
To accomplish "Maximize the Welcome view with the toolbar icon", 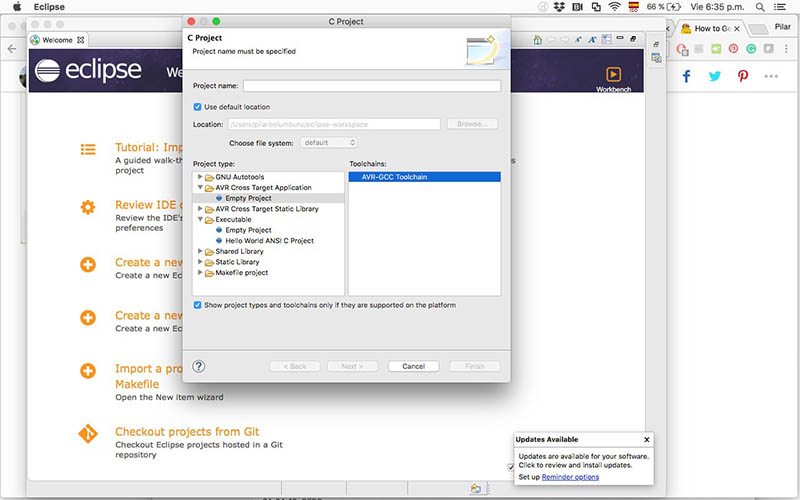I will (633, 38).
